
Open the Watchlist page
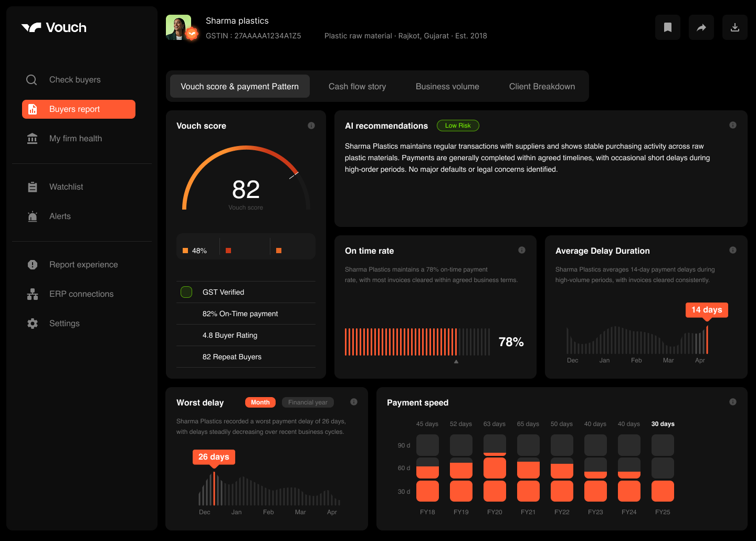(66, 187)
